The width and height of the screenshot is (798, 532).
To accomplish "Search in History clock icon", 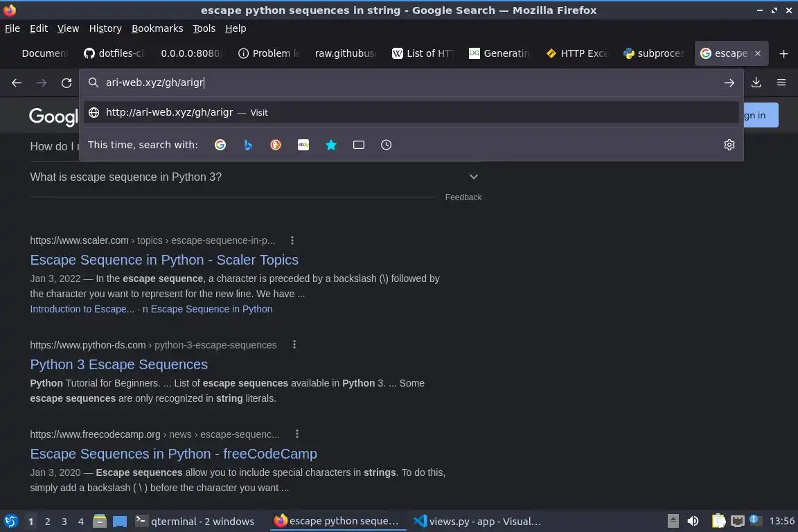I will coord(387,145).
